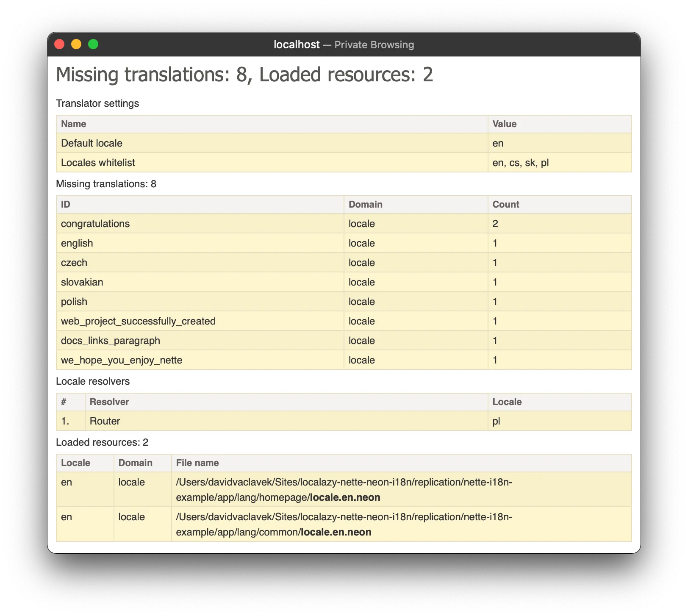The image size is (688, 616).
Task: Click the common/locale.en.neon file path
Action: [344, 524]
